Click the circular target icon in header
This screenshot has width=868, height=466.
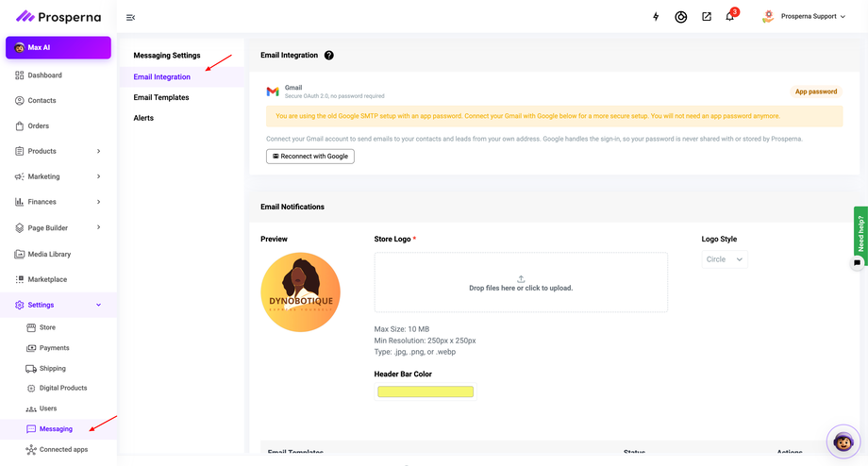(681, 17)
